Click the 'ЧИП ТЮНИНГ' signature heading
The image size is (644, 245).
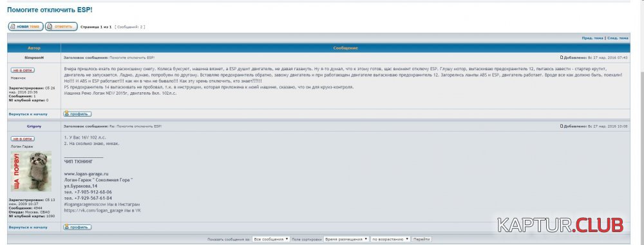point(79,162)
